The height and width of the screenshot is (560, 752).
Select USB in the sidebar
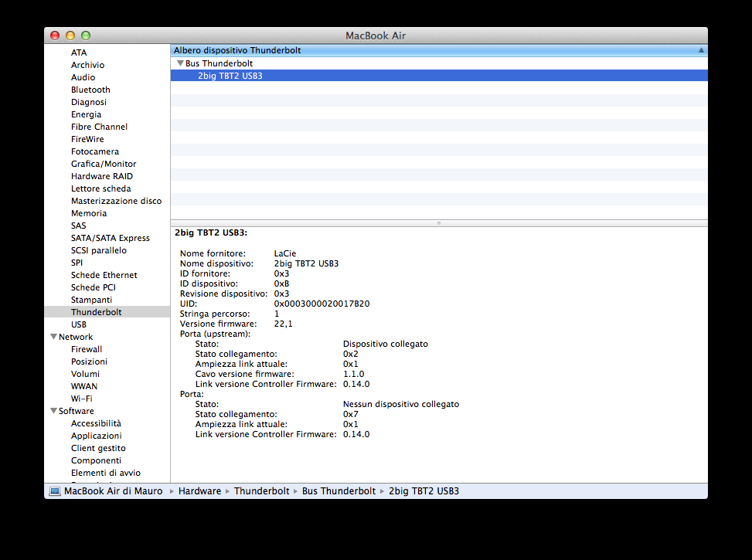click(x=79, y=324)
